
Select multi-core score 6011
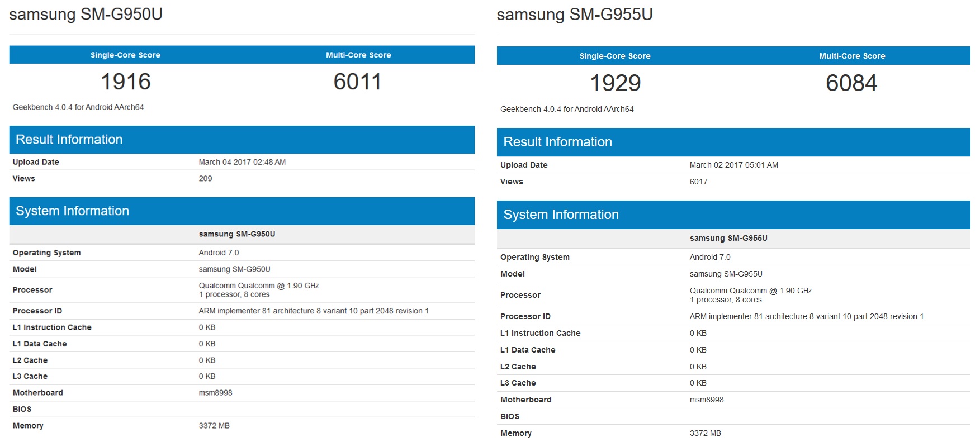(358, 82)
